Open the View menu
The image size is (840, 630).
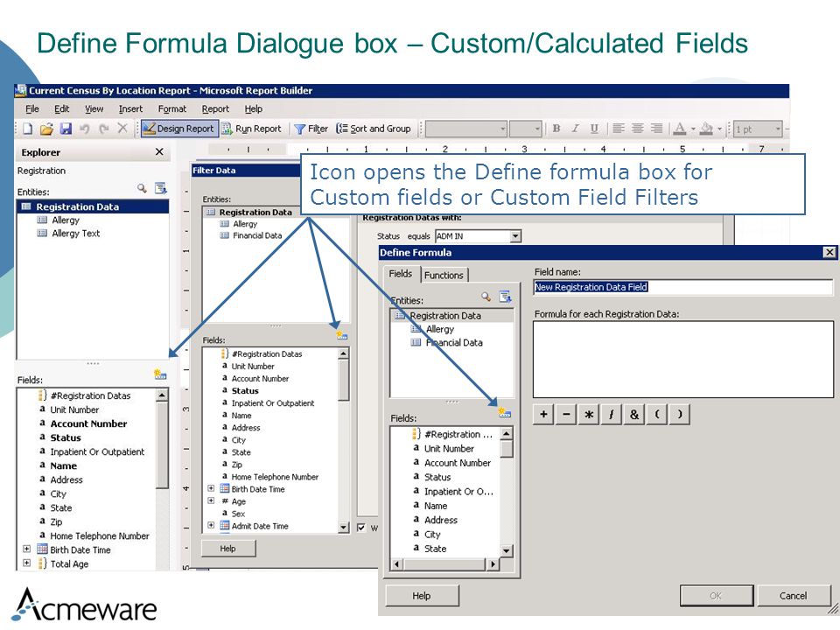[94, 108]
